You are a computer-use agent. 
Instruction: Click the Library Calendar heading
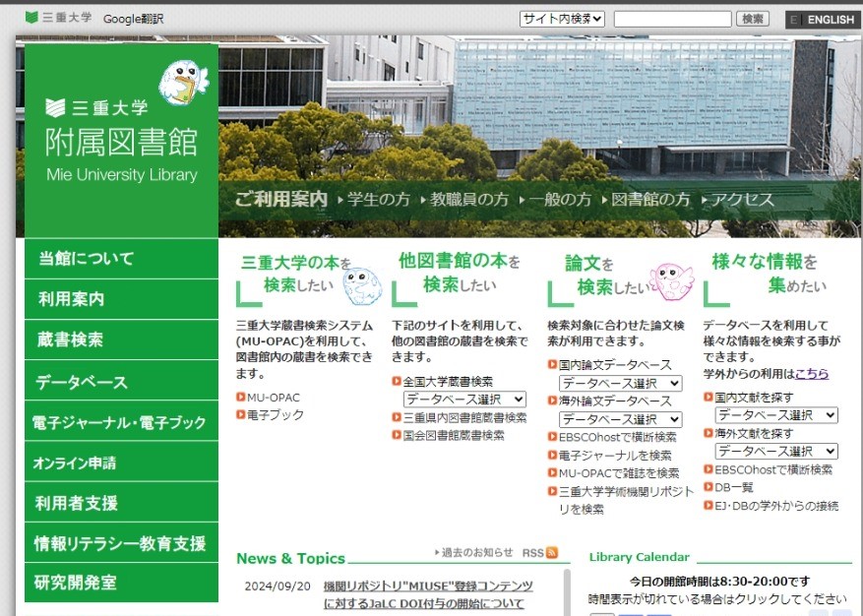[x=639, y=557]
